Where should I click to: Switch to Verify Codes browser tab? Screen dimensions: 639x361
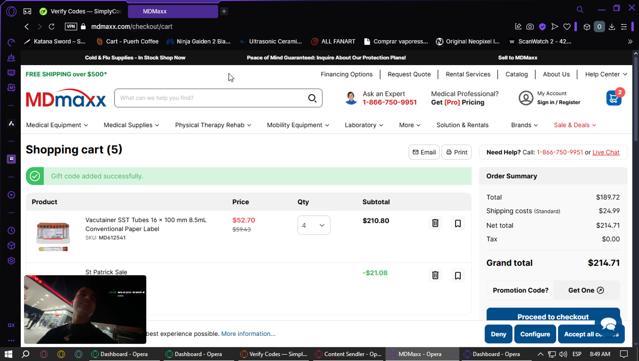tap(82, 11)
